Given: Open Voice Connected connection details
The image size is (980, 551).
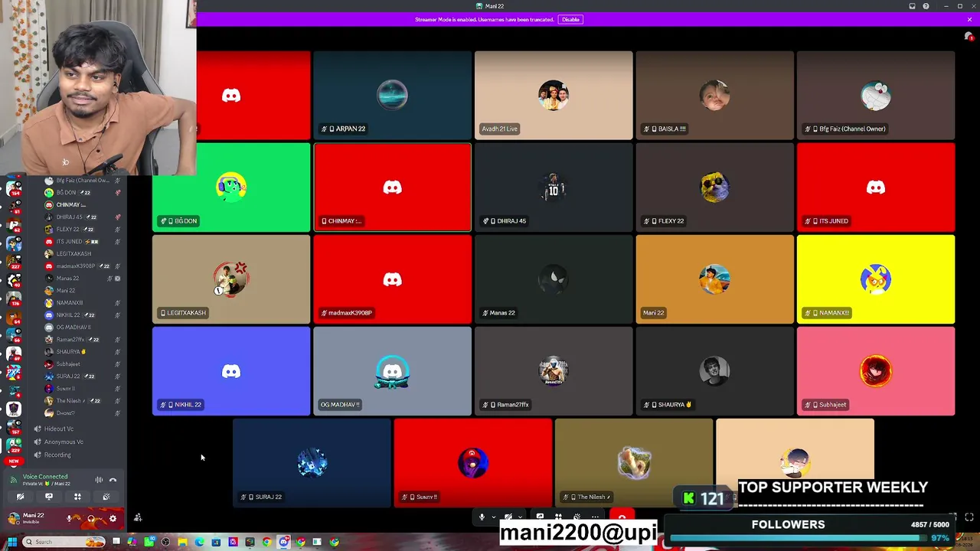Looking at the screenshot, I should [45, 477].
